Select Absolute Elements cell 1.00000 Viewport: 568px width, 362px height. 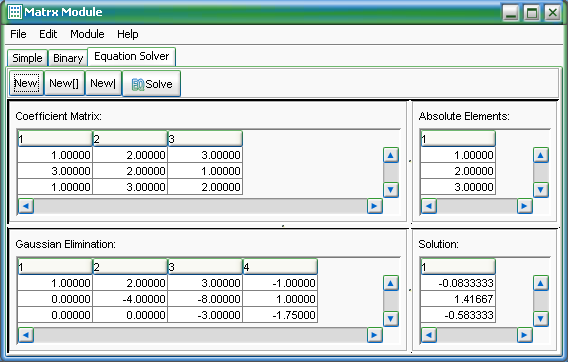tap(458, 155)
